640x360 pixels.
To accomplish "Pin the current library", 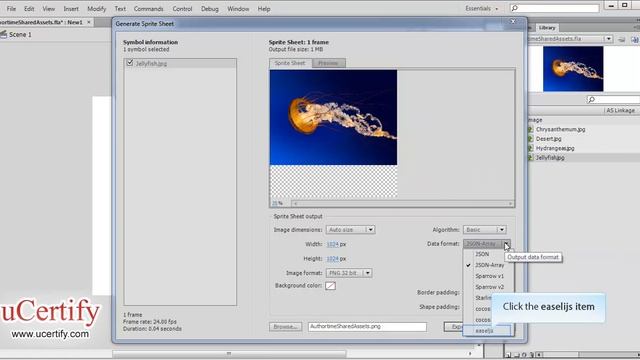I will click(x=622, y=39).
